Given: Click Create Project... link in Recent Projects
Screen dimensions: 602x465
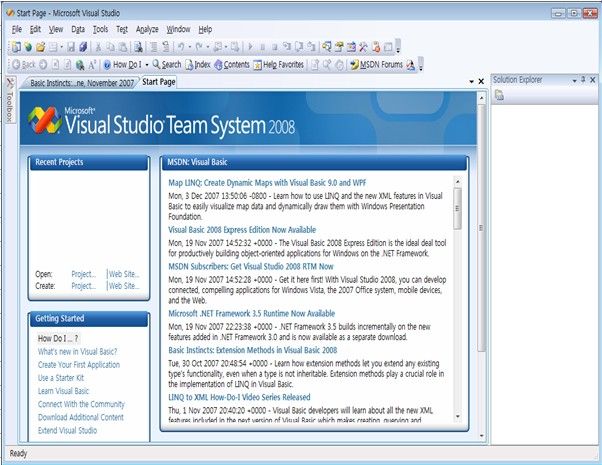Looking at the screenshot, I should point(83,286).
